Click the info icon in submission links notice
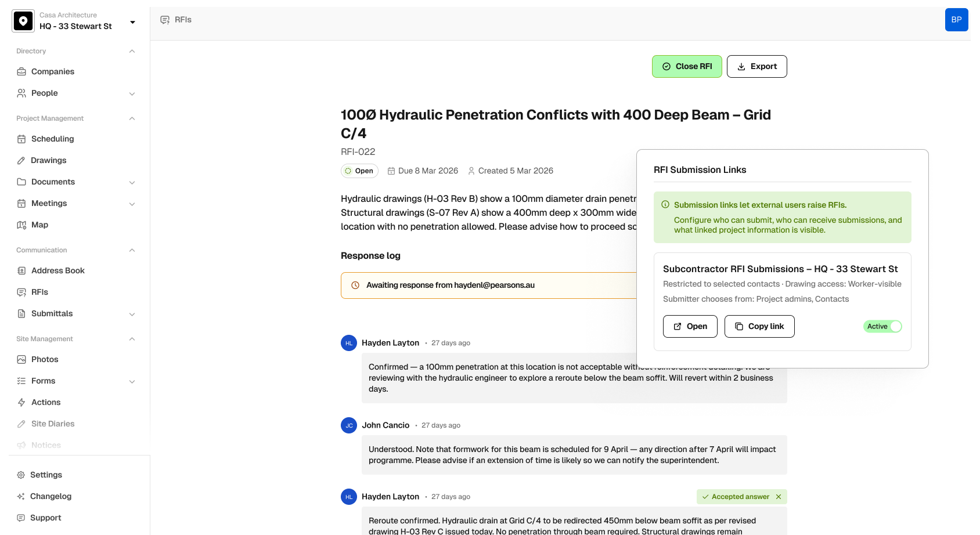The height and width of the screenshot is (535, 980). [x=665, y=204]
